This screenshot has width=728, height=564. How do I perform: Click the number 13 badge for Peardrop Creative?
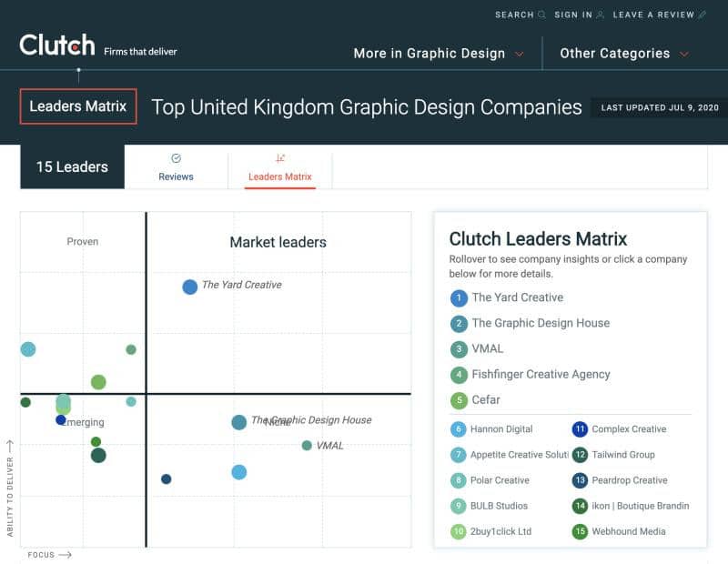pos(580,480)
